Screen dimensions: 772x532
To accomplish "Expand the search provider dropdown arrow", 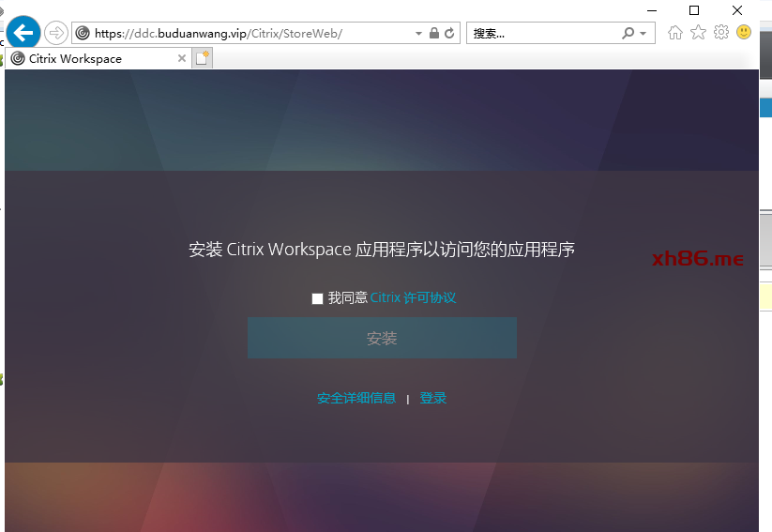I will click(x=643, y=34).
